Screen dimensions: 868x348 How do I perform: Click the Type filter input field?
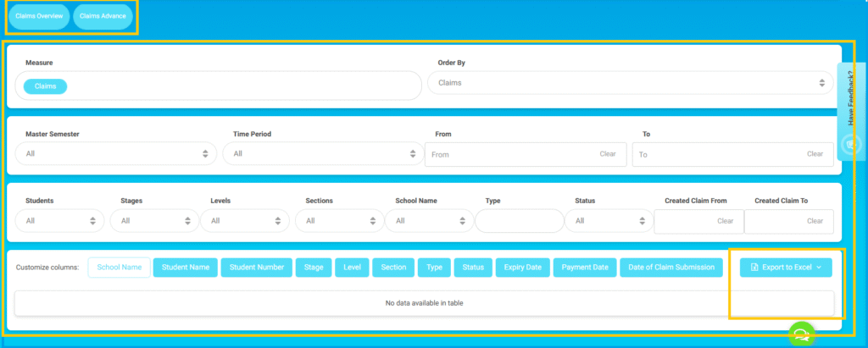pos(519,221)
